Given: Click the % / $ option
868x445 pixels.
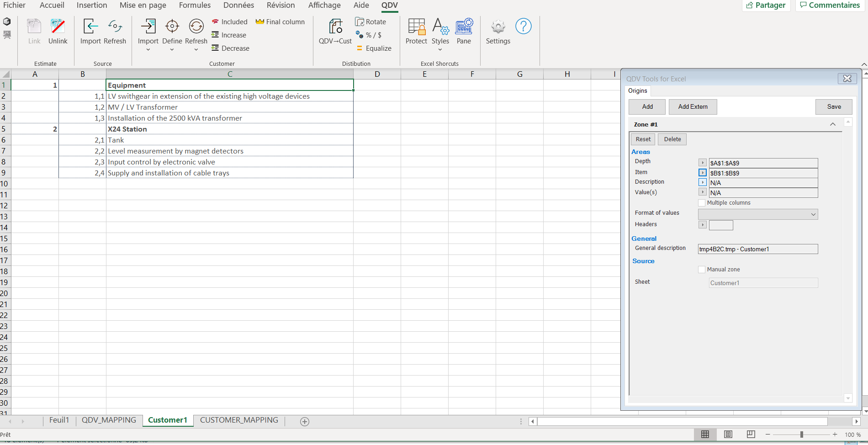Looking at the screenshot, I should (369, 35).
